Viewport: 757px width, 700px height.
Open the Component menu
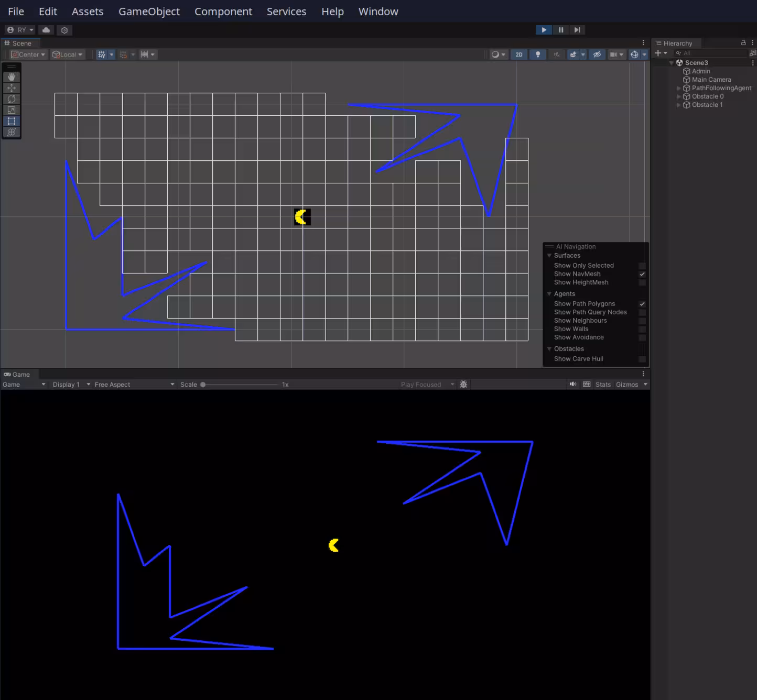click(223, 12)
